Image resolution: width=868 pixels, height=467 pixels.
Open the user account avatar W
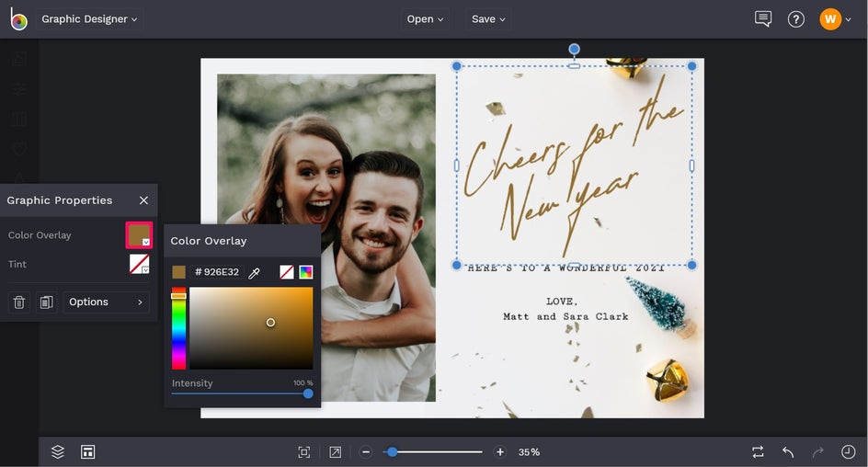pyautogui.click(x=830, y=19)
